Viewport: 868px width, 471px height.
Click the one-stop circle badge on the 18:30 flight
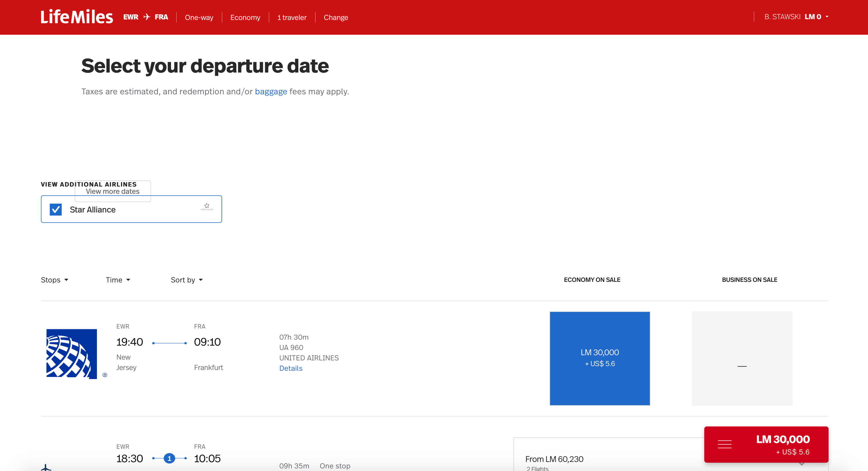click(x=169, y=458)
